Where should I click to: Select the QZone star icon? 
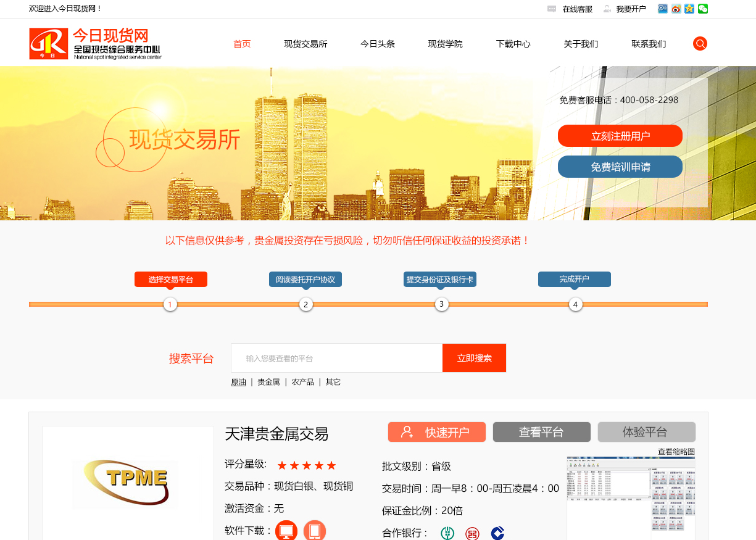pos(689,9)
